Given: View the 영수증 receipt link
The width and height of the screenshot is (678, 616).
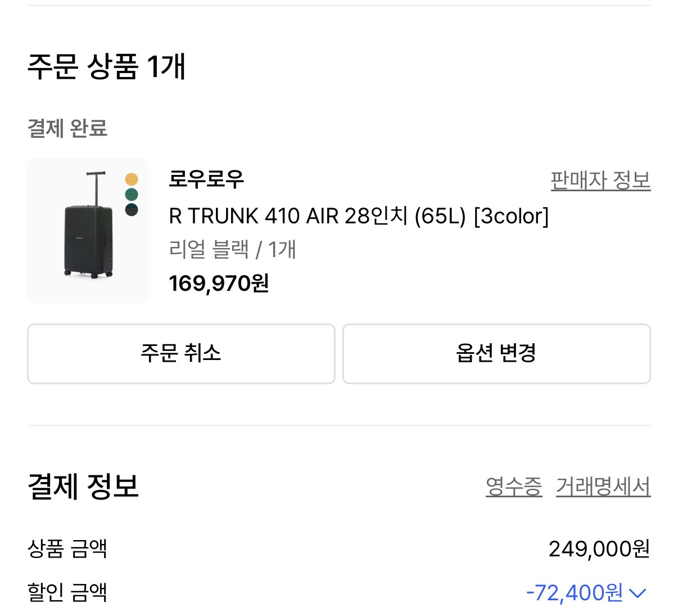Looking at the screenshot, I should point(513,487).
